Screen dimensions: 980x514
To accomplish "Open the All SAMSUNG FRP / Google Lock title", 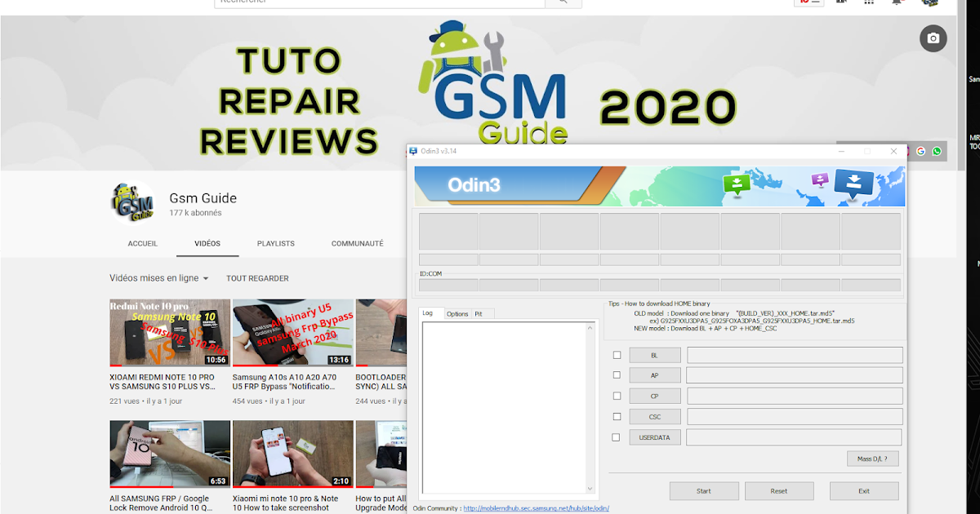I will [159, 503].
